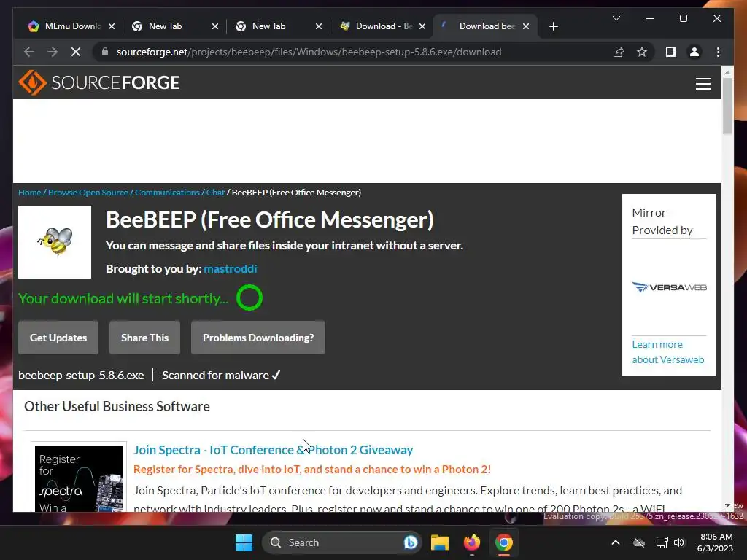
Task: Click the scrollbar down arrow
Action: pos(727,506)
